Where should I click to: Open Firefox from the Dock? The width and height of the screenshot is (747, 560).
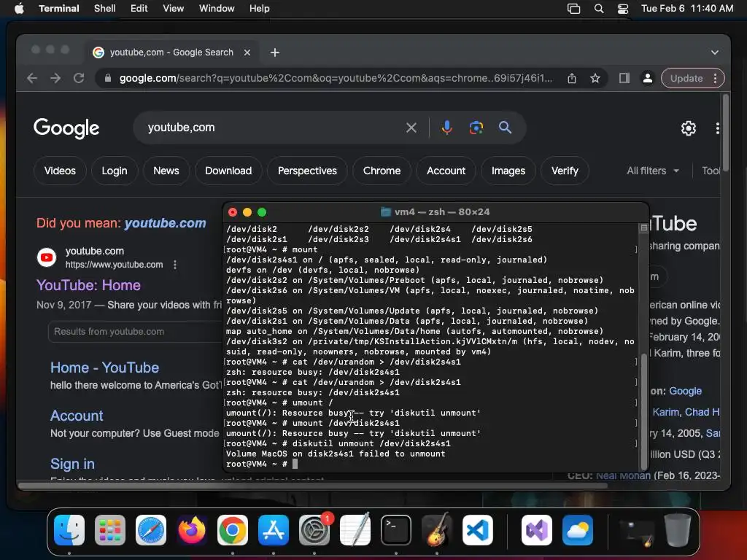click(192, 530)
